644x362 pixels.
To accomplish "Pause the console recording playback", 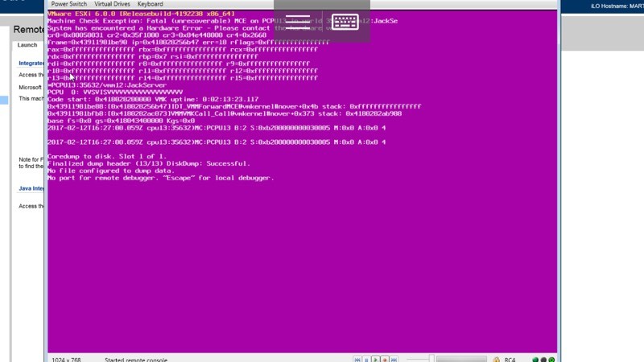I will (366, 360).
